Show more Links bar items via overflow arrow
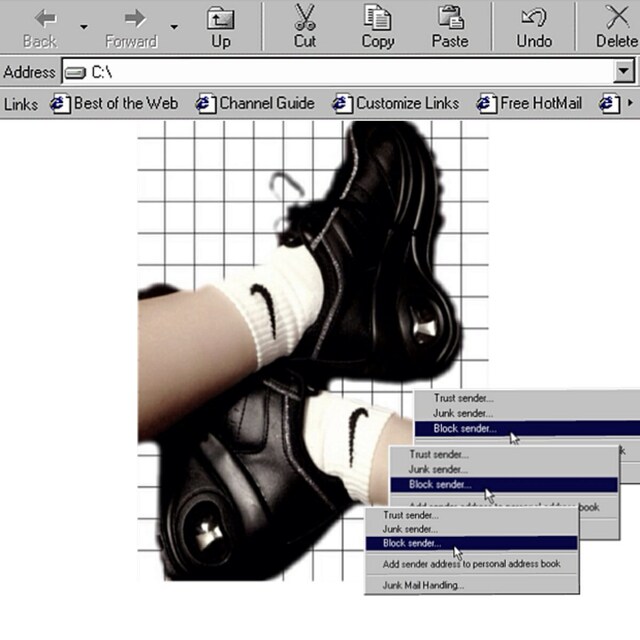640x640 pixels. click(x=629, y=103)
